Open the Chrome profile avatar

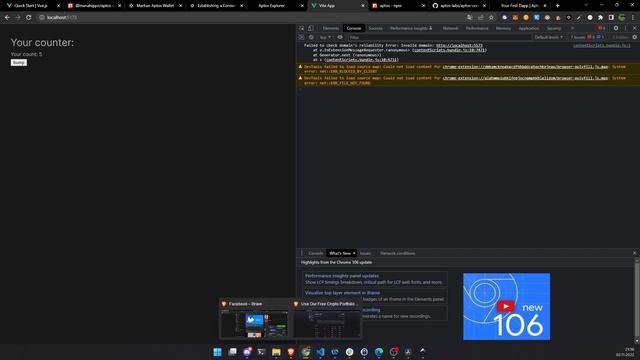pos(622,18)
